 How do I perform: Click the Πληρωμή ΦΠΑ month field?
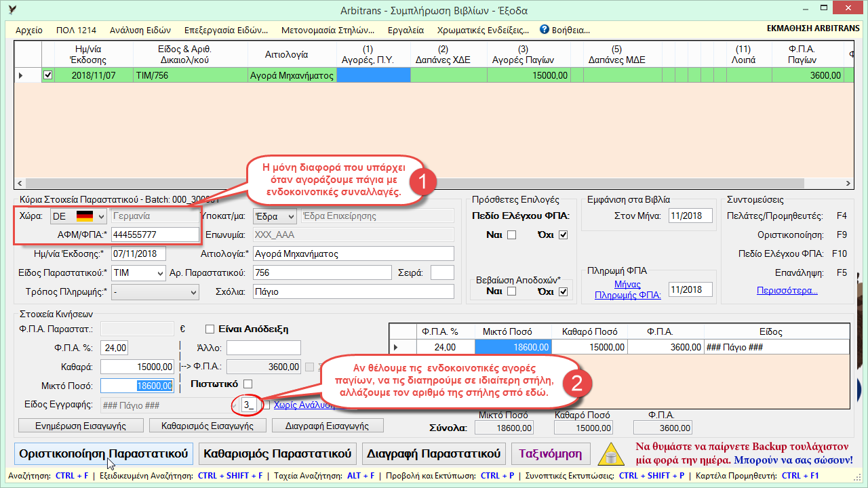[x=690, y=289]
